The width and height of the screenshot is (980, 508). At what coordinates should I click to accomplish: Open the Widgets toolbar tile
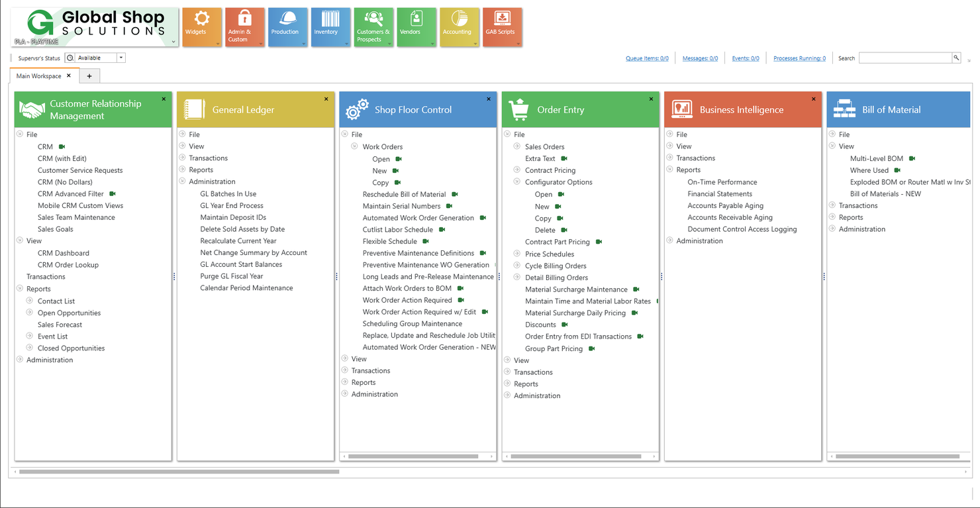click(x=201, y=27)
